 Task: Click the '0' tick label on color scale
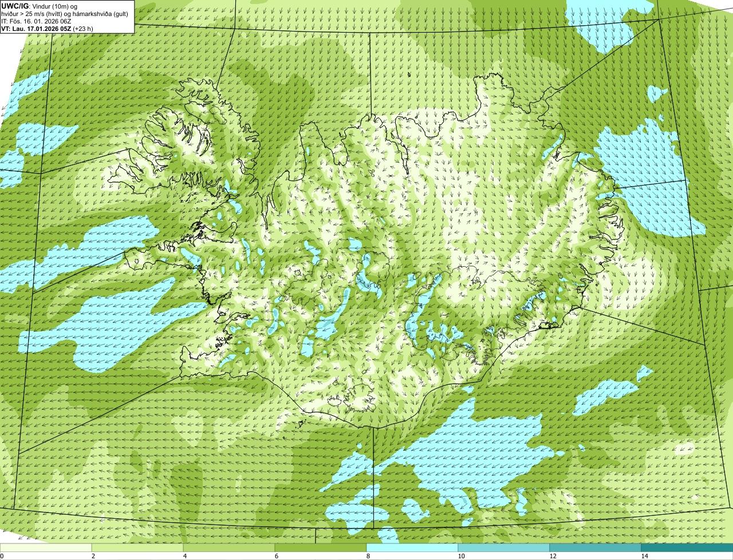[x=2, y=556]
